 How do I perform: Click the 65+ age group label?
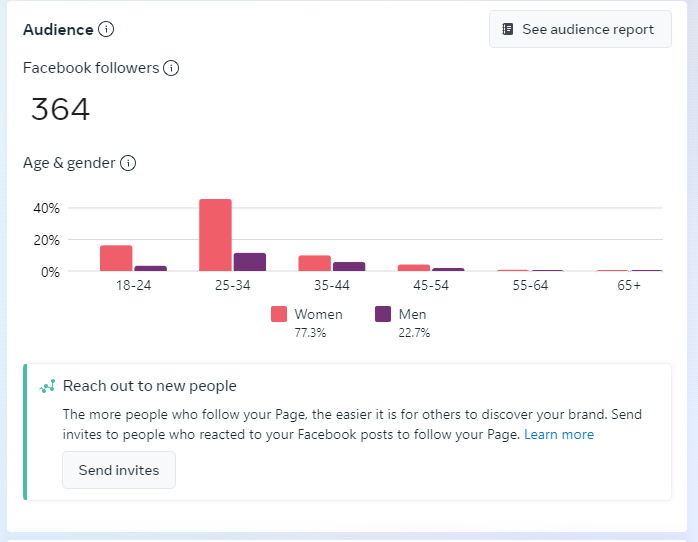click(629, 285)
